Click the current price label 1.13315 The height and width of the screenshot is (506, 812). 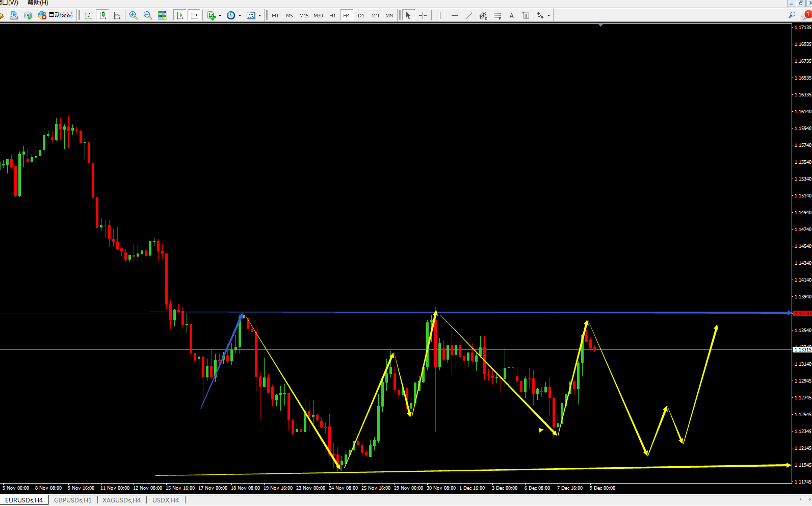(802, 350)
